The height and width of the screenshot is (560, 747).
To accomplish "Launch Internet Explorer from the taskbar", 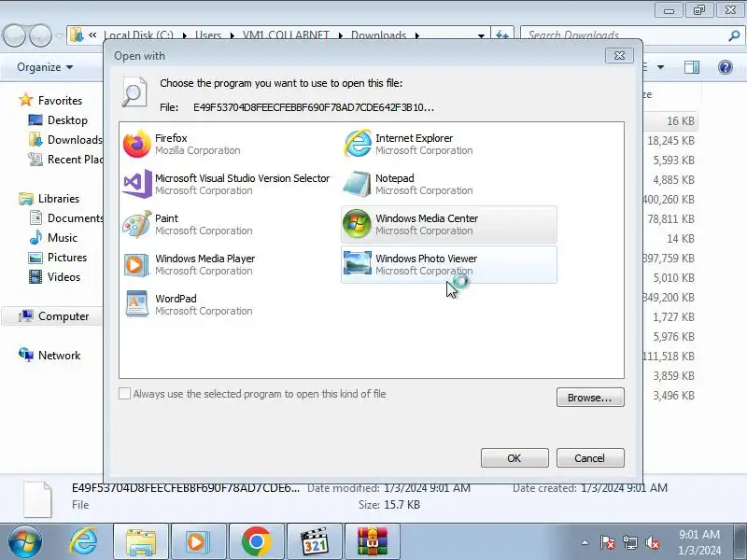I will pos(83,541).
